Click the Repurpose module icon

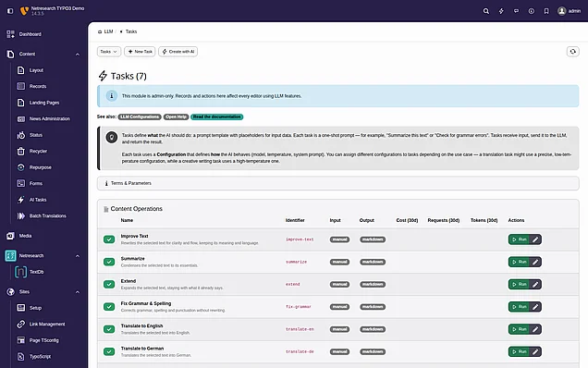21,167
